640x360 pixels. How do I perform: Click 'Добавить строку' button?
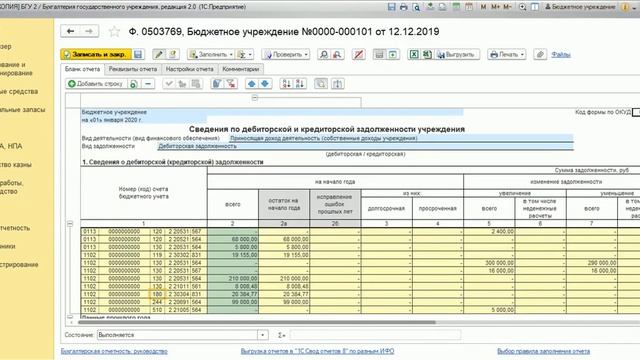(96, 84)
